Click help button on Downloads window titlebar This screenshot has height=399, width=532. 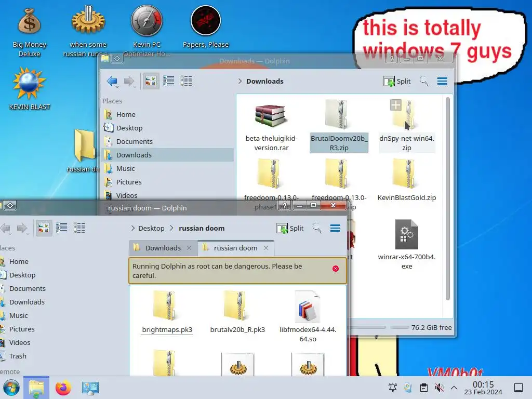point(392,59)
